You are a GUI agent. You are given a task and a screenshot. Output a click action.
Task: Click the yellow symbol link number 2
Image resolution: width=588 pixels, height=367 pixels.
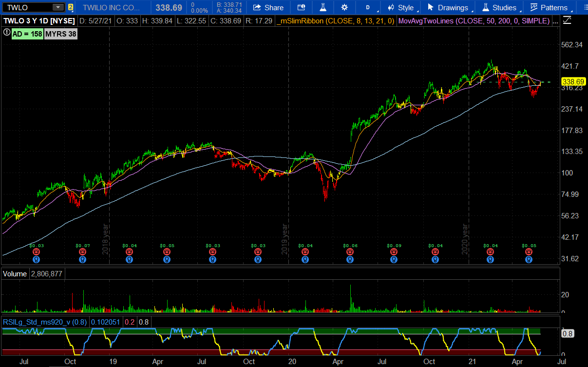click(71, 7)
